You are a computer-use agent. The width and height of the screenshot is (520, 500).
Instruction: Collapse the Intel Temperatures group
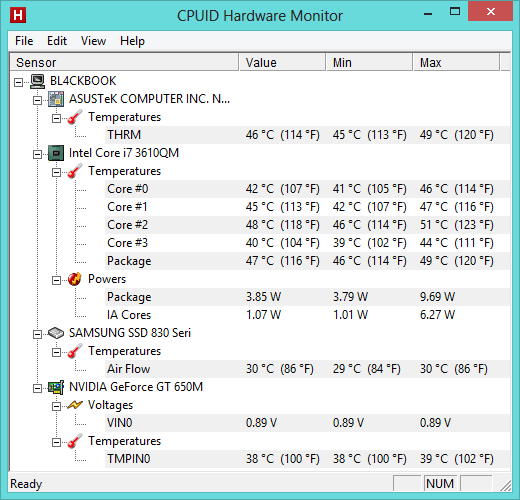coord(57,172)
